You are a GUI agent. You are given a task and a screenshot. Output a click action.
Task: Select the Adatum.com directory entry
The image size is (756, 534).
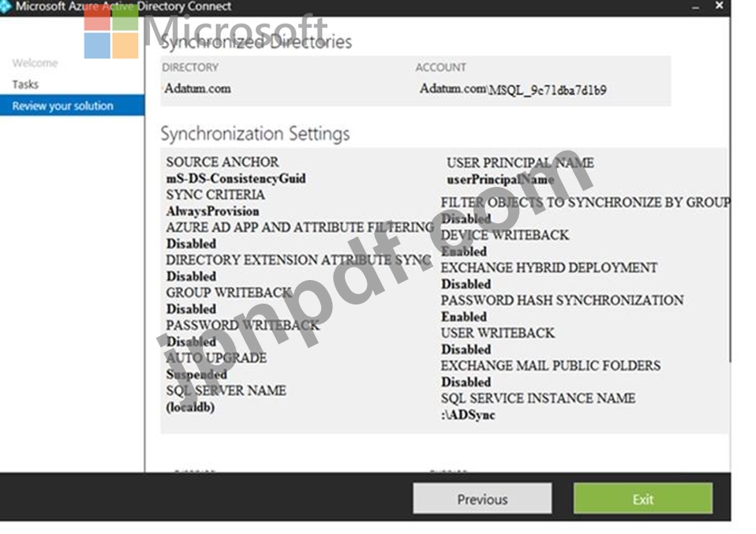(197, 88)
